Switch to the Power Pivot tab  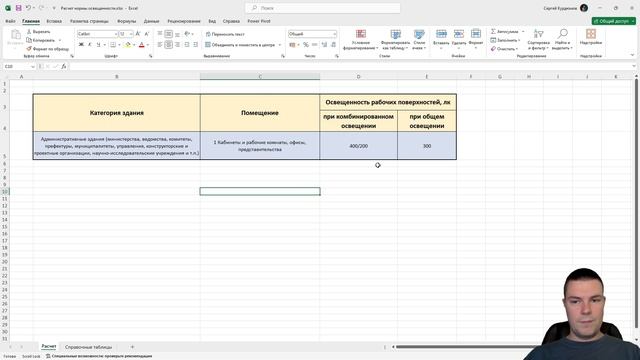click(x=259, y=21)
